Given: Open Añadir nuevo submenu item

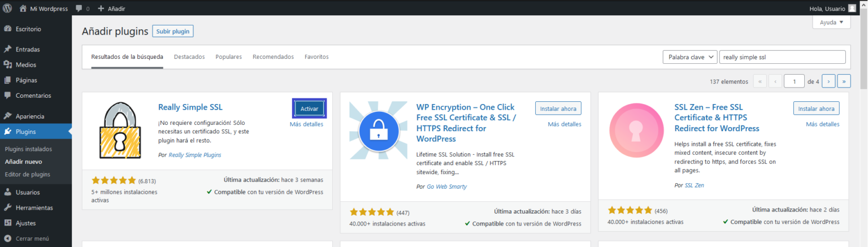Looking at the screenshot, I should tap(23, 162).
